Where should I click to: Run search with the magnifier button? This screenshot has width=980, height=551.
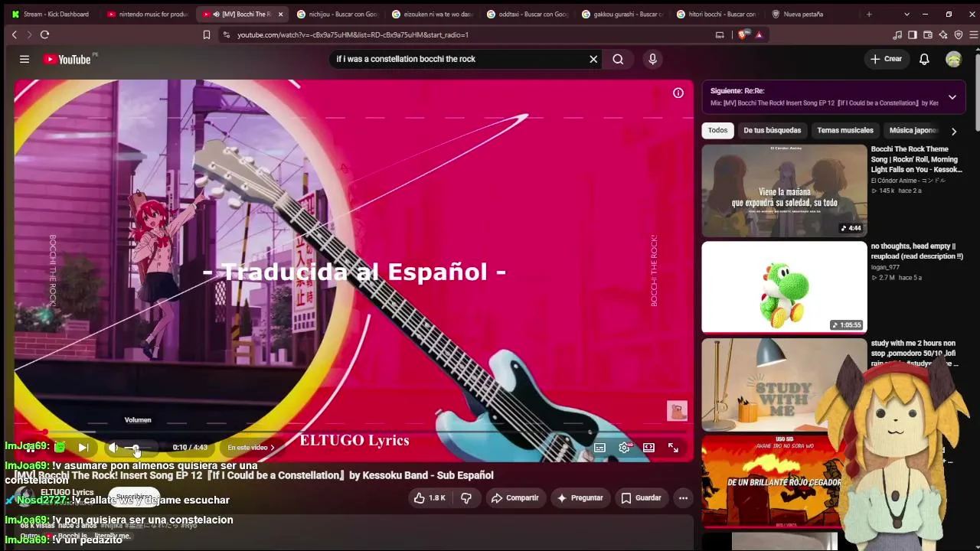[618, 59]
